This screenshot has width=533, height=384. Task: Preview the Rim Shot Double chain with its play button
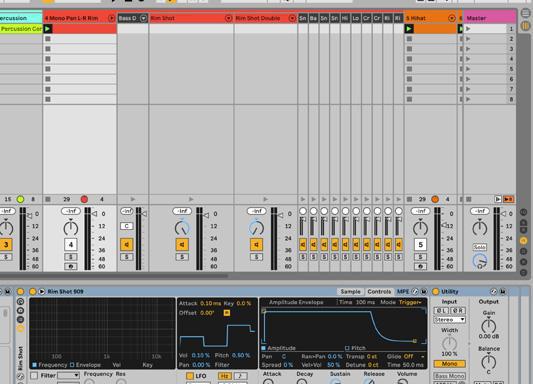pyautogui.click(x=265, y=199)
